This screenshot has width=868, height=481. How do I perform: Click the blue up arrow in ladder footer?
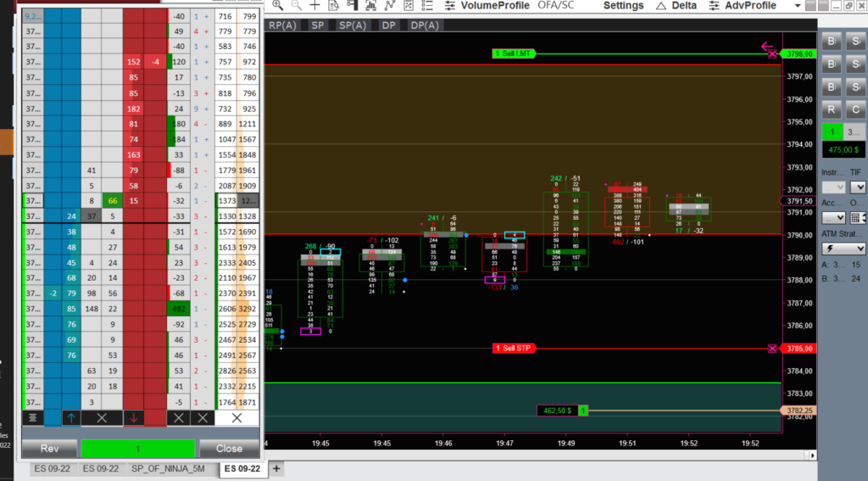point(71,418)
